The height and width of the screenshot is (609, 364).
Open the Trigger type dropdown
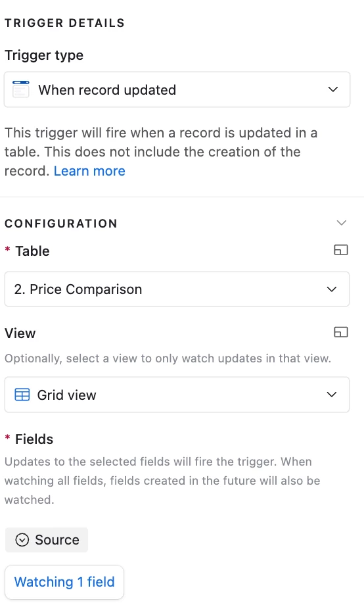click(177, 89)
